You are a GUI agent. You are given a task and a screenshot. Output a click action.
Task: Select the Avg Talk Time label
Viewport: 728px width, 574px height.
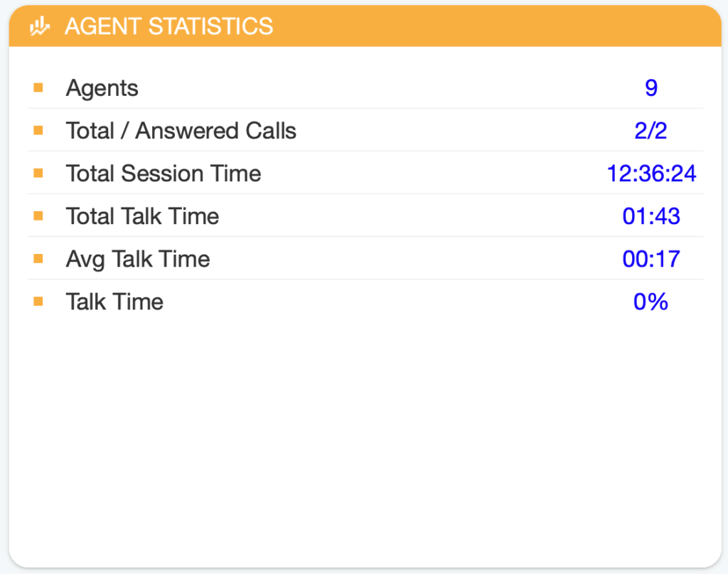click(x=138, y=259)
